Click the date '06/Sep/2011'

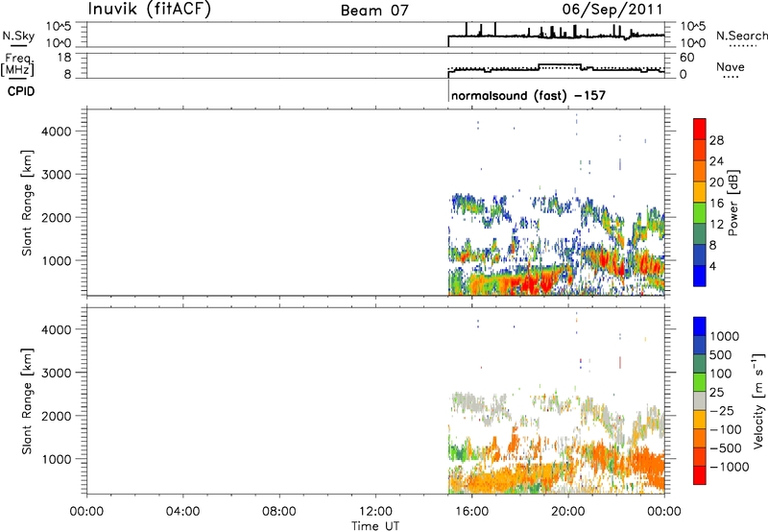click(x=612, y=9)
